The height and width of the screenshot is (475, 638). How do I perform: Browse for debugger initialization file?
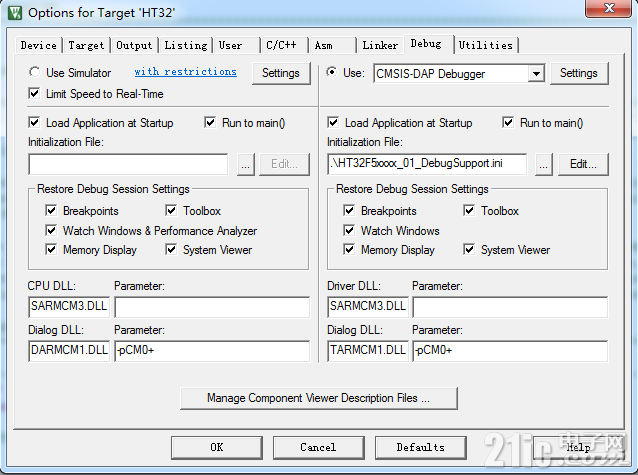(544, 164)
